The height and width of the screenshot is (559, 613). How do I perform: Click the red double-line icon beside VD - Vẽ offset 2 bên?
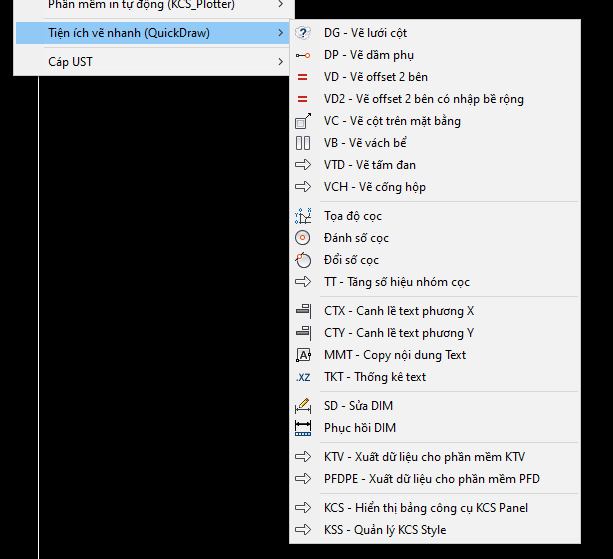click(303, 77)
